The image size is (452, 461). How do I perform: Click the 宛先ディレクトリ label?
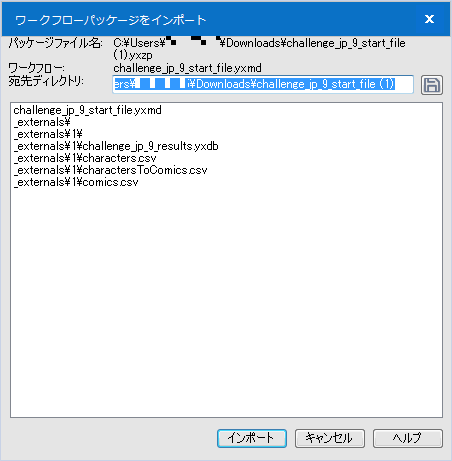(x=46, y=81)
